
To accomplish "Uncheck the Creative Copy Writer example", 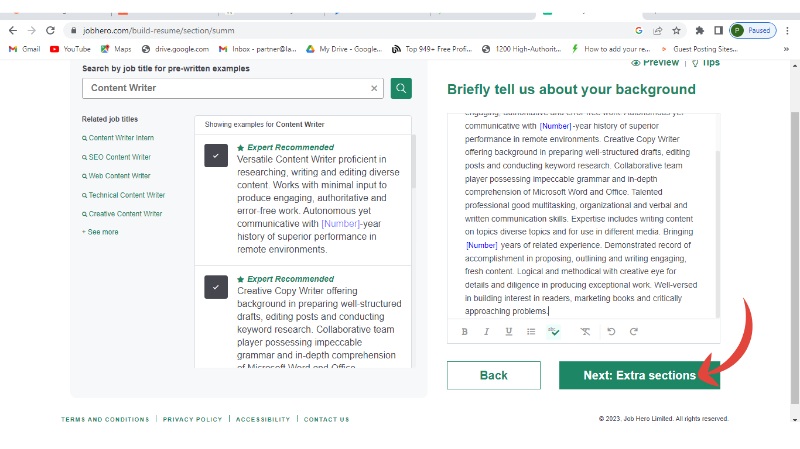I will pyautogui.click(x=217, y=288).
